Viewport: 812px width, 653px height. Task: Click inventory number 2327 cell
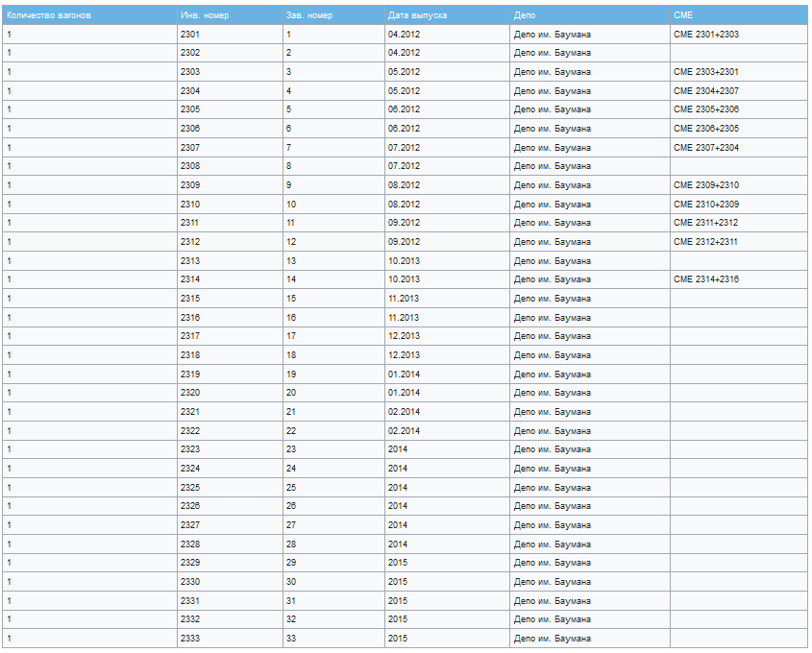coord(190,525)
